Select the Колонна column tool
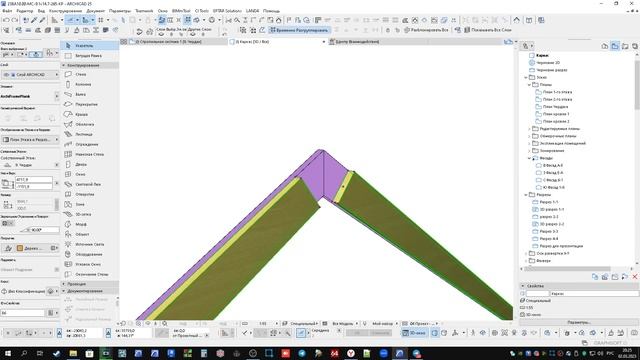This screenshot has width=640, height=360. click(x=90, y=84)
